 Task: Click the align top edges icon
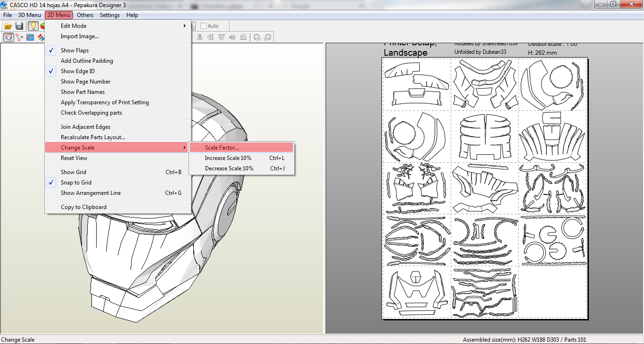click(x=222, y=37)
